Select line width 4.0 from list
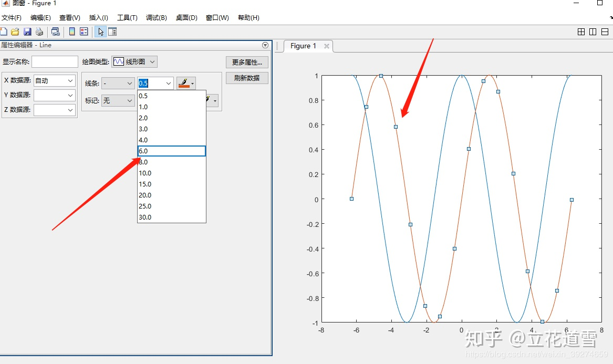Image resolution: width=613 pixels, height=364 pixels. 172,140
